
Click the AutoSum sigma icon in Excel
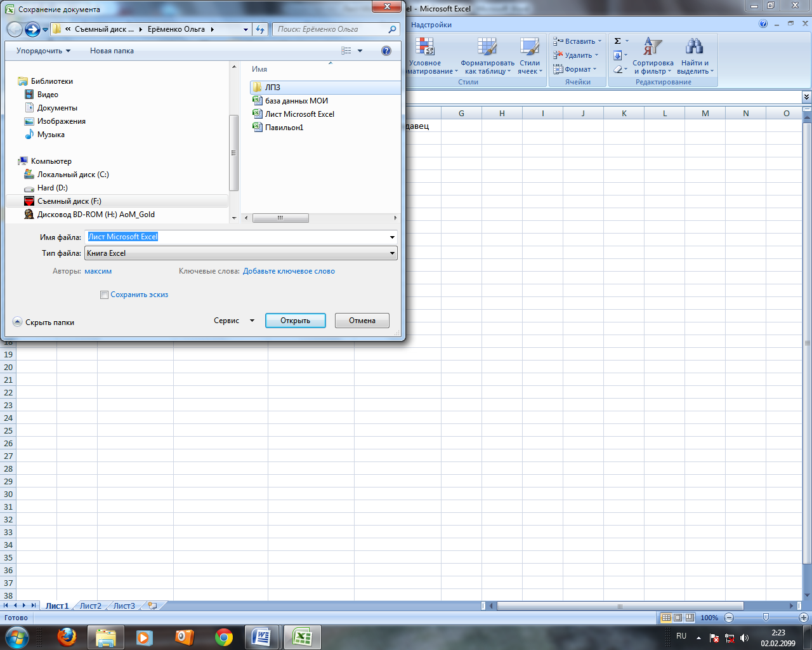coord(618,41)
